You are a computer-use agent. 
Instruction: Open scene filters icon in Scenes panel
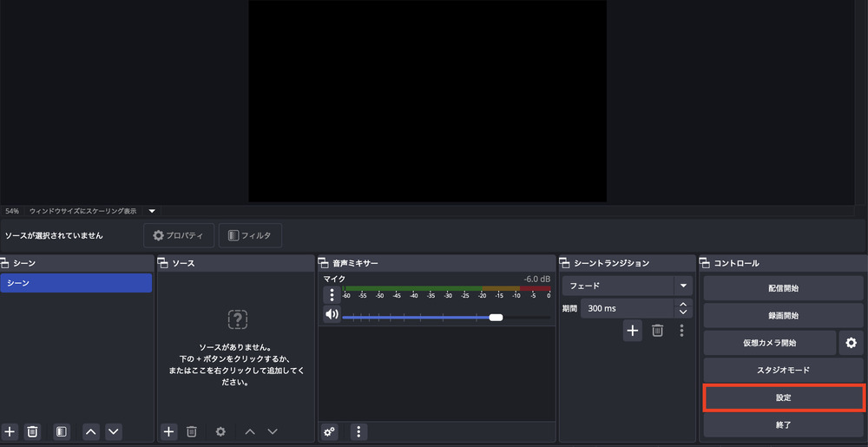(62, 431)
